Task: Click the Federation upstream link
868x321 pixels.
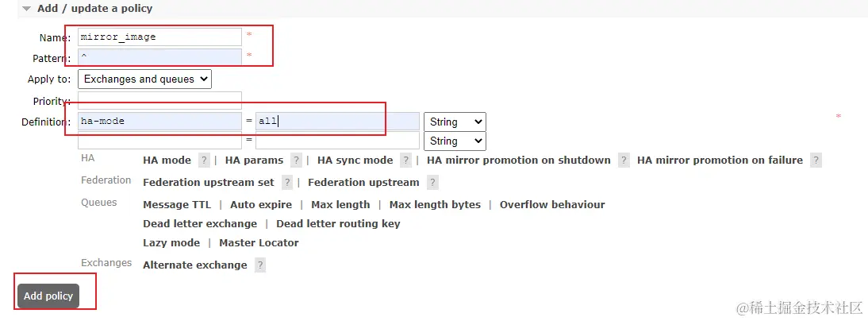Action: pyautogui.click(x=363, y=183)
